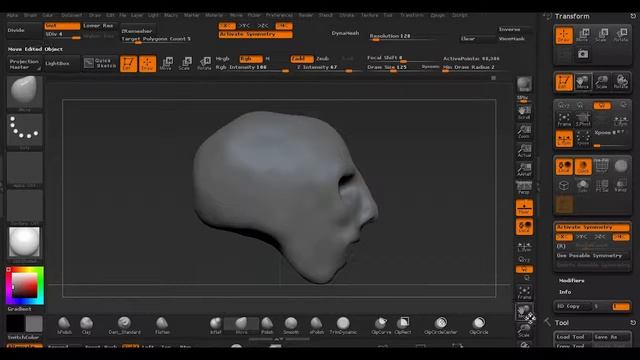Open the Stroke menu
The image size is (640, 360).
347,15
